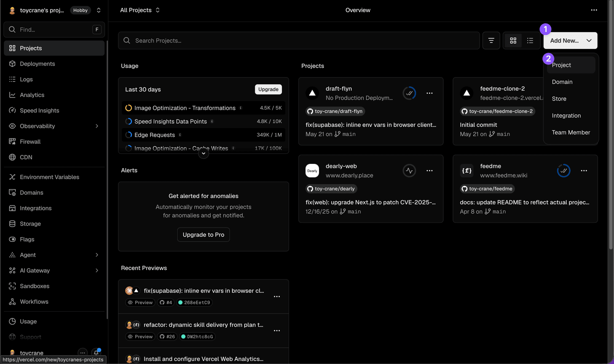614x364 pixels.
Task: Open the Integrations icon in the sidebar
Action: tap(12, 208)
